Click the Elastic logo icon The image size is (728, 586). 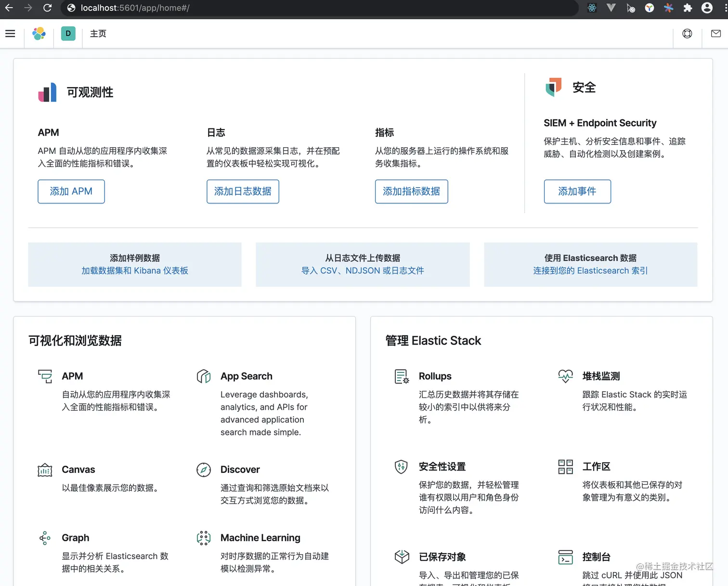pyautogui.click(x=39, y=34)
